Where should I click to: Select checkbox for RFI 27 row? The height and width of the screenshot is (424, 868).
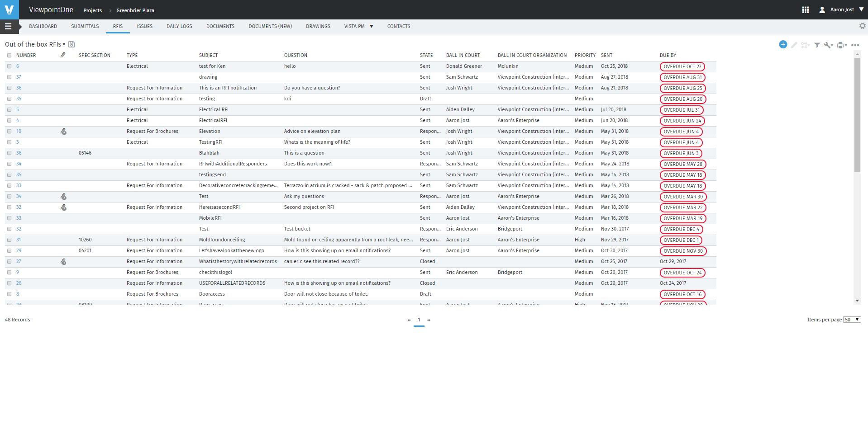pyautogui.click(x=9, y=261)
